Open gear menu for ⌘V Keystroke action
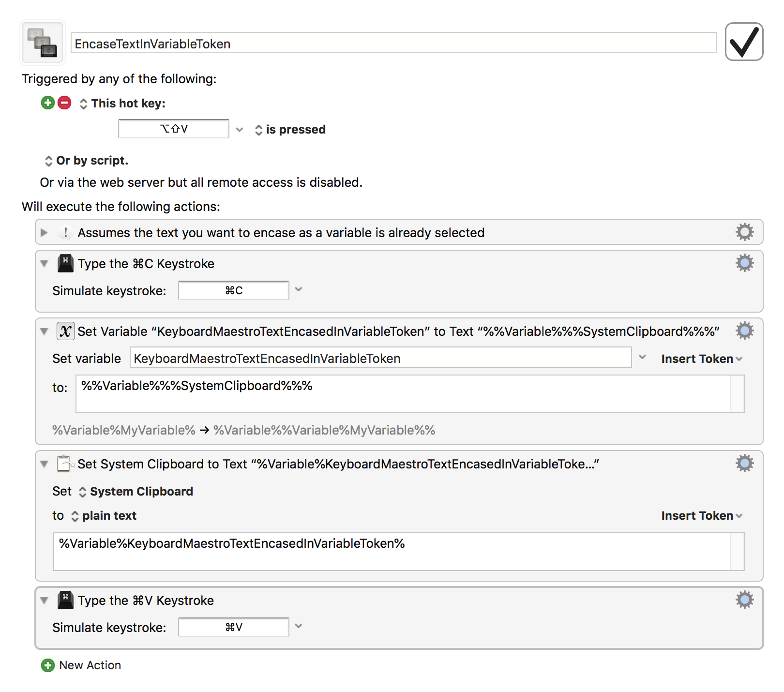Viewport: 784px width, 692px height. (744, 600)
